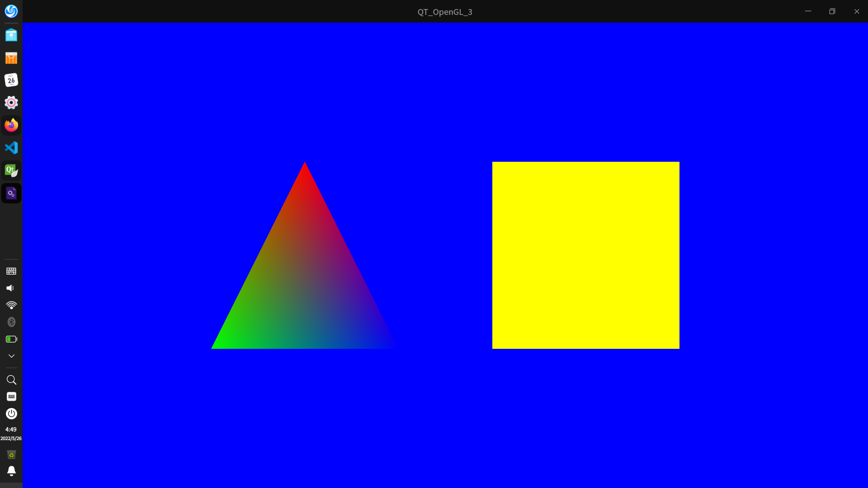Toggle the Bluetooth tray icon
The width and height of the screenshot is (868, 488).
(x=11, y=322)
